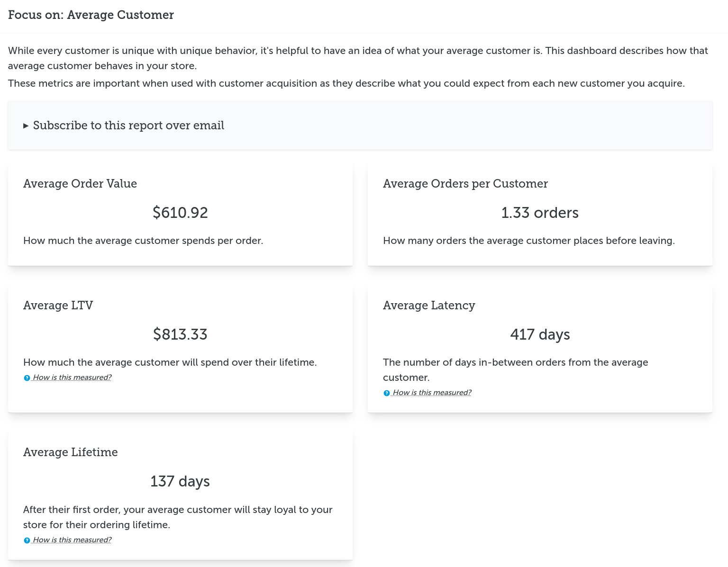Click the question mark icon in Average LTV card

click(x=27, y=378)
